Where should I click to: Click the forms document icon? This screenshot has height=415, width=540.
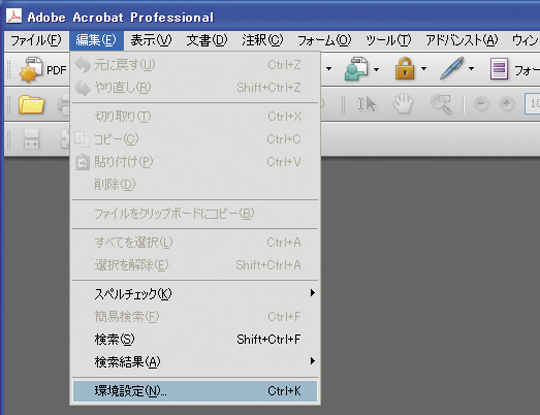tap(499, 69)
